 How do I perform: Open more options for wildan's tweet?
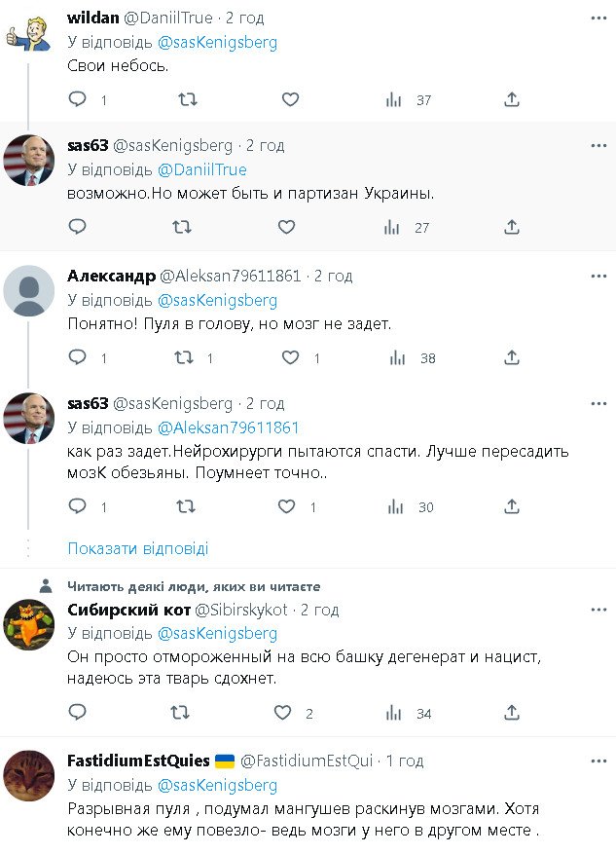pos(598,19)
